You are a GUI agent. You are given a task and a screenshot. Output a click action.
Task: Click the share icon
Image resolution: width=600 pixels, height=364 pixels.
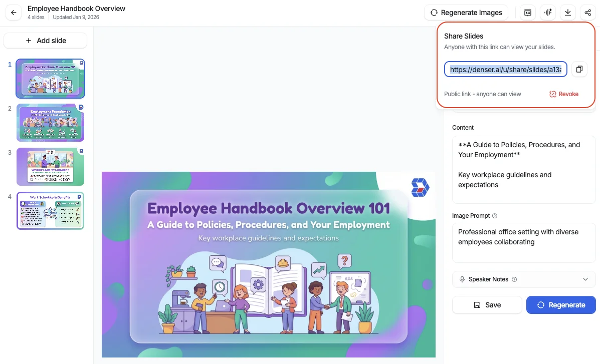(x=587, y=13)
